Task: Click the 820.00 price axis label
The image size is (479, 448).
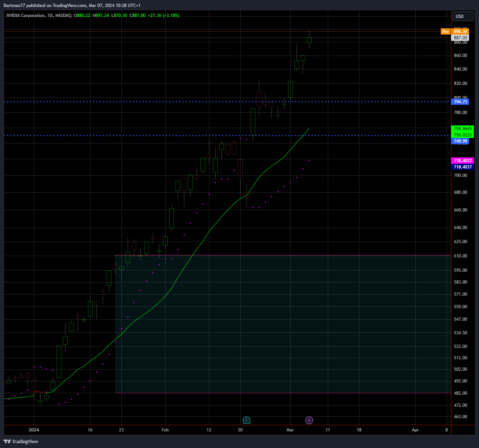Action: 461,83
